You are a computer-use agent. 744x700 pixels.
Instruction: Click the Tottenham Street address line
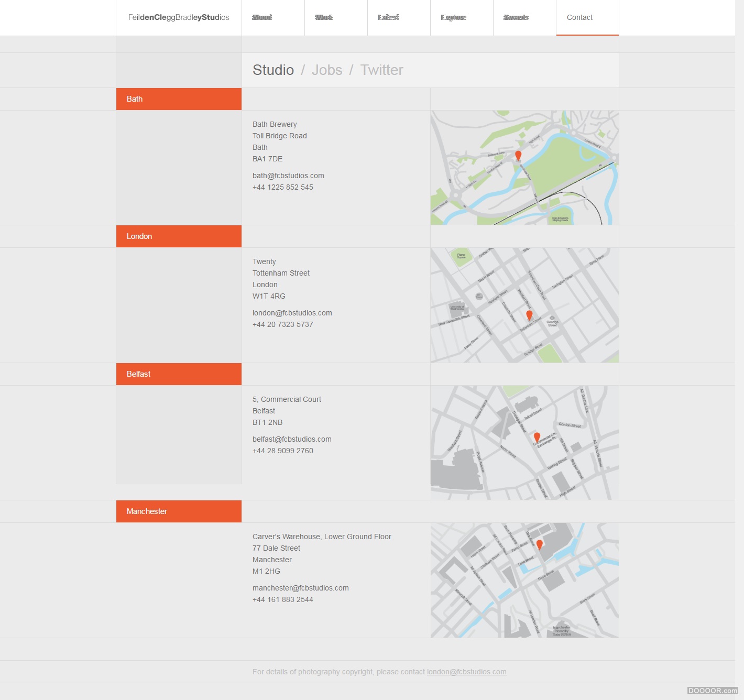(x=281, y=273)
